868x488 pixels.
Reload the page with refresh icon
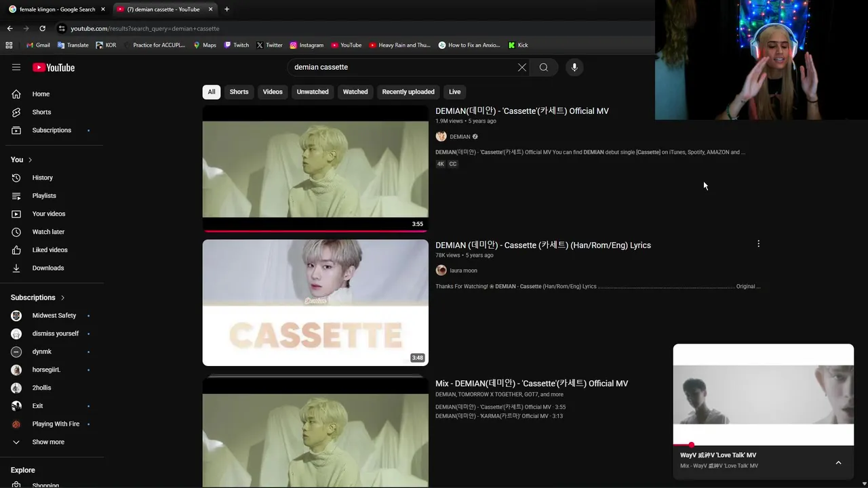pyautogui.click(x=42, y=28)
